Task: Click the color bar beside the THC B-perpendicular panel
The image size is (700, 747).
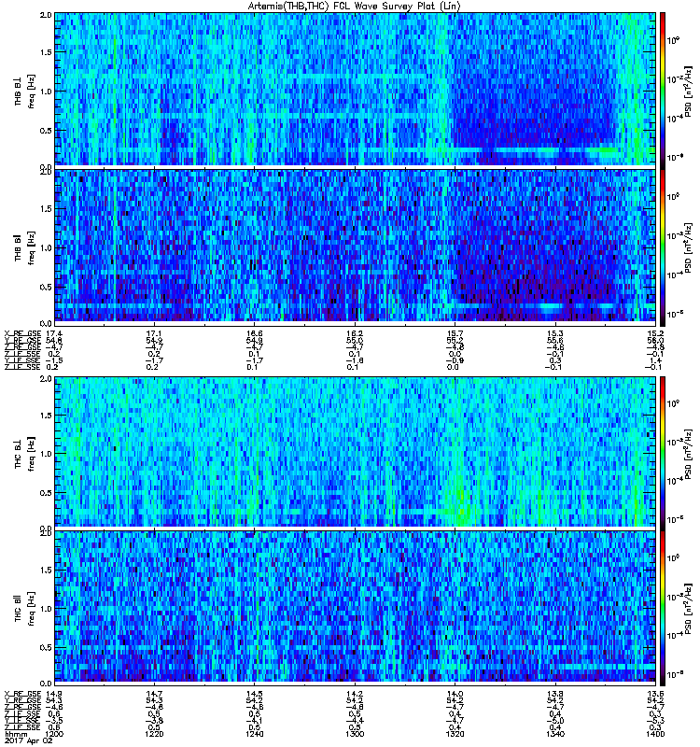Action: (663, 453)
